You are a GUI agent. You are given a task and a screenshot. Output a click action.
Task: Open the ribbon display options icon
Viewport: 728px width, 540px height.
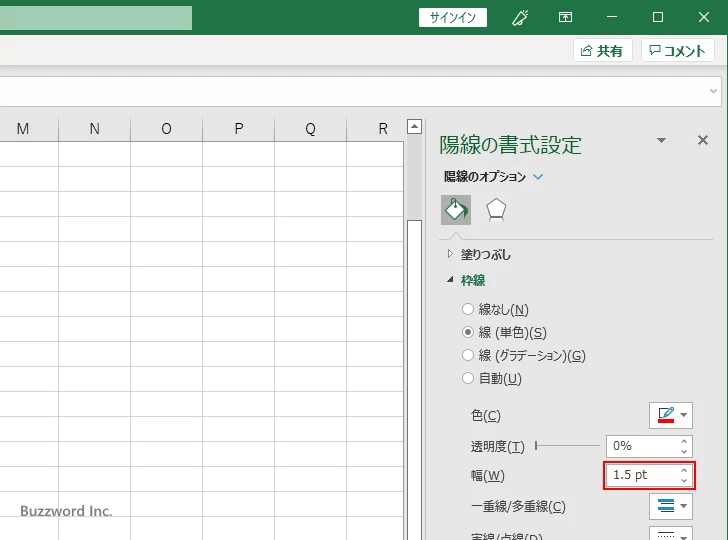[x=565, y=18]
